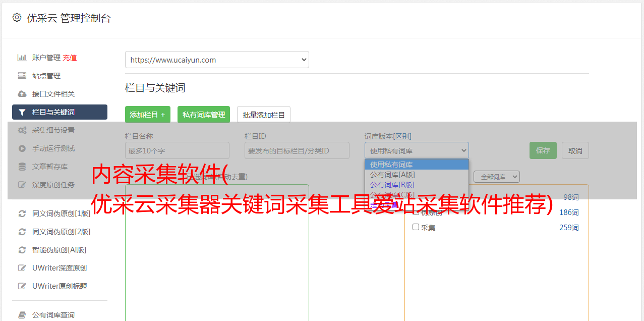Click the red 充值 link

(70, 58)
